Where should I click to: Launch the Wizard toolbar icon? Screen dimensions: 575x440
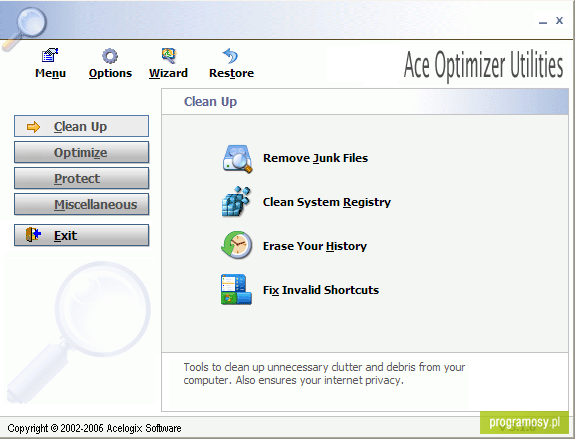[169, 55]
